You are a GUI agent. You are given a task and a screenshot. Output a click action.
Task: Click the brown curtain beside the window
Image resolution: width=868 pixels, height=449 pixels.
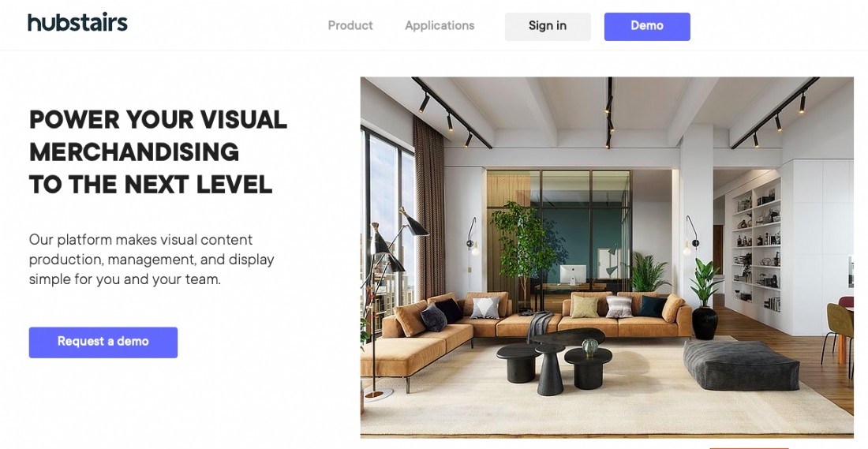point(429,209)
